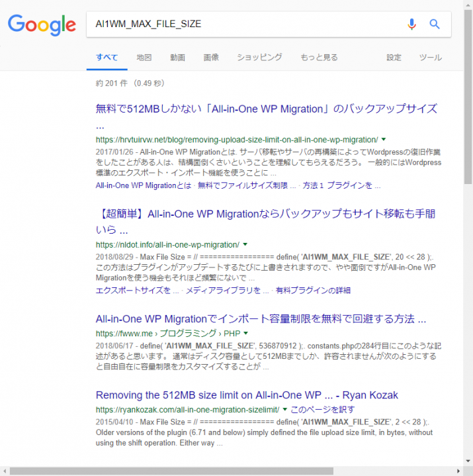Switch to the 動画 tab

(x=177, y=58)
